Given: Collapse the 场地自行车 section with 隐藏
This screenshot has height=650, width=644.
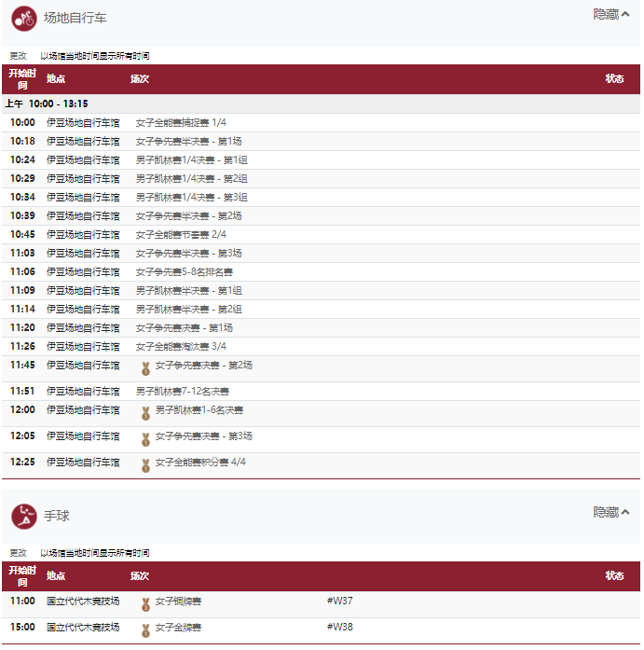Looking at the screenshot, I should (x=611, y=15).
